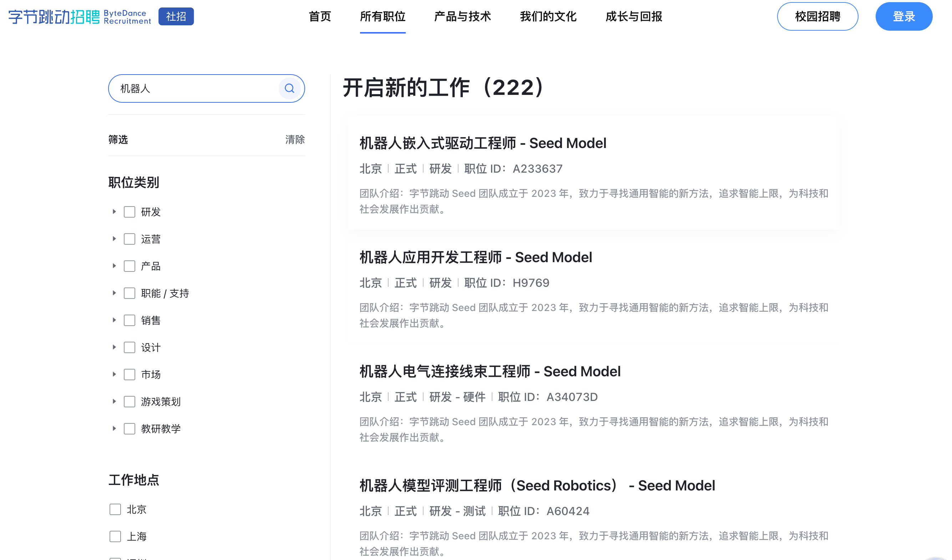Click the 工作地点 section heading
952x560 pixels.
coord(134,480)
